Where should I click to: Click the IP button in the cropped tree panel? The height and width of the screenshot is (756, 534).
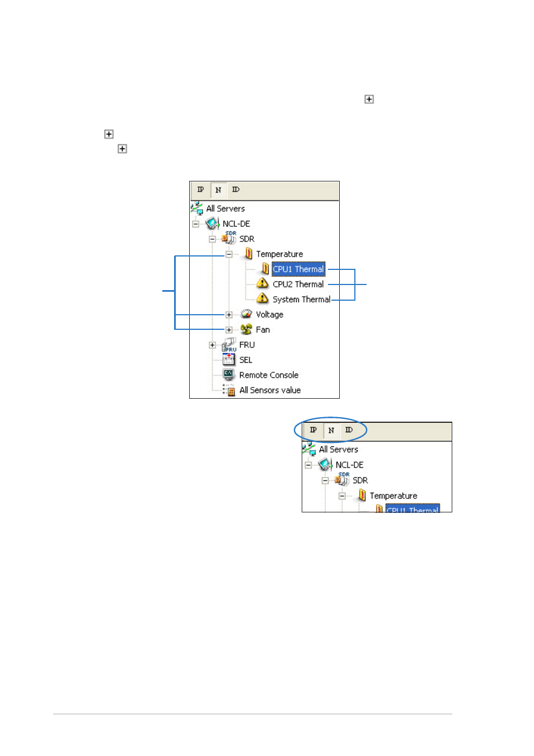tap(313, 430)
